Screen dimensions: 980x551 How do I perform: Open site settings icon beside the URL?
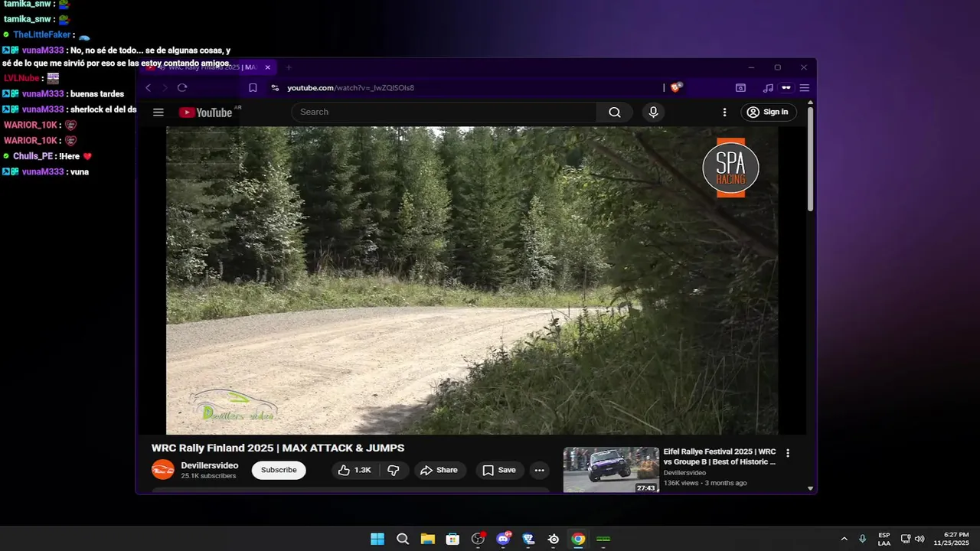[276, 88]
